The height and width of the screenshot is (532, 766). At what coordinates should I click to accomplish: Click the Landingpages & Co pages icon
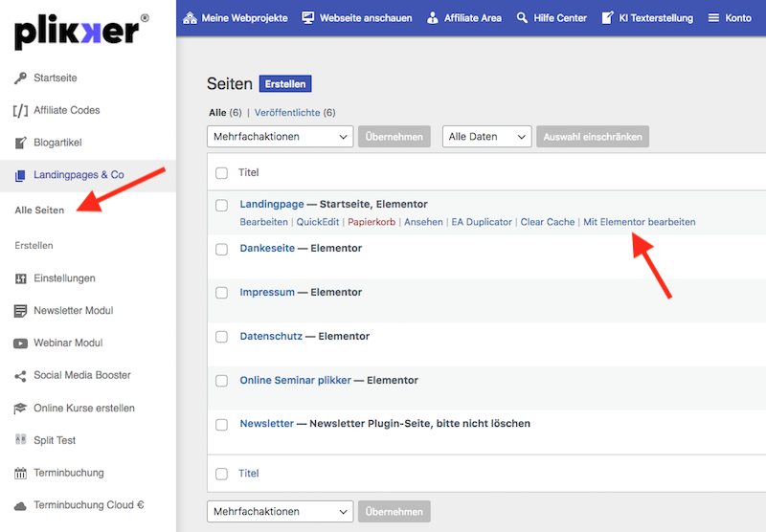click(x=20, y=175)
